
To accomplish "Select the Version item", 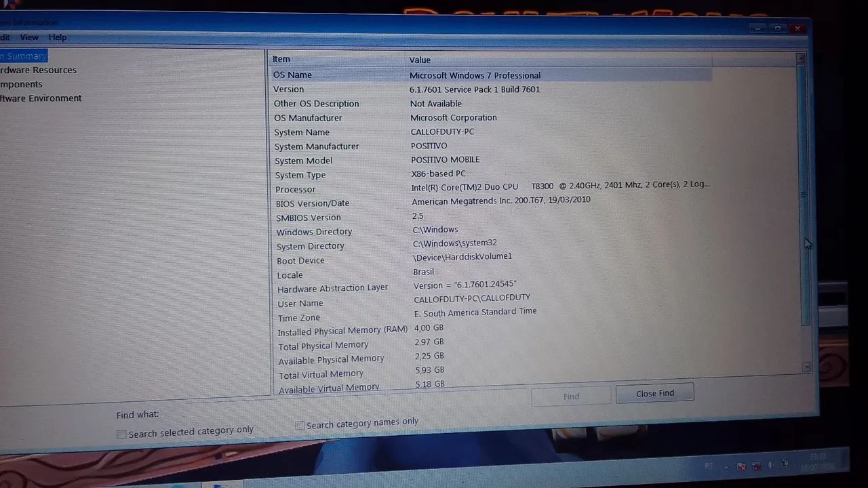I will pos(289,89).
